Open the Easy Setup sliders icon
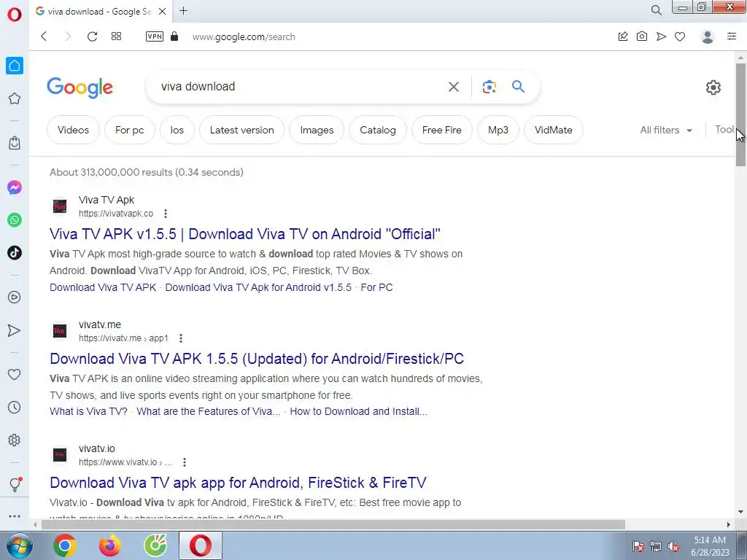Screen dimensions: 747x560 pos(732,36)
